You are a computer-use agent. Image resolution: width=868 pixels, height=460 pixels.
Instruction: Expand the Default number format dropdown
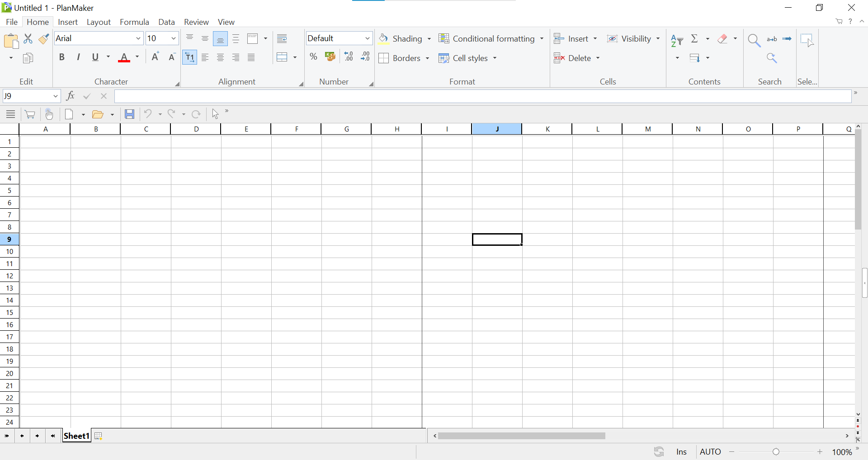click(368, 39)
